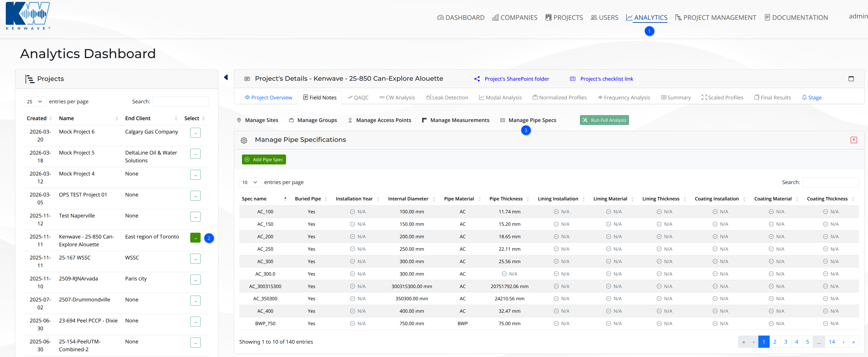Open the Analytics menu
Viewport: 868px width, 357px height.
click(647, 18)
